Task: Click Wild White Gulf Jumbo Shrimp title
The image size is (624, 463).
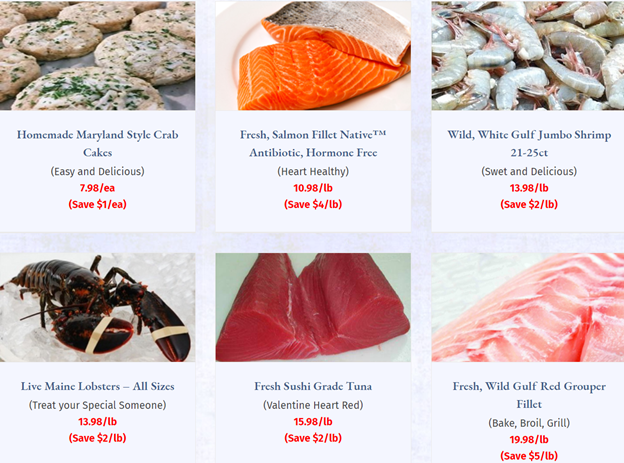Action: pos(529,143)
